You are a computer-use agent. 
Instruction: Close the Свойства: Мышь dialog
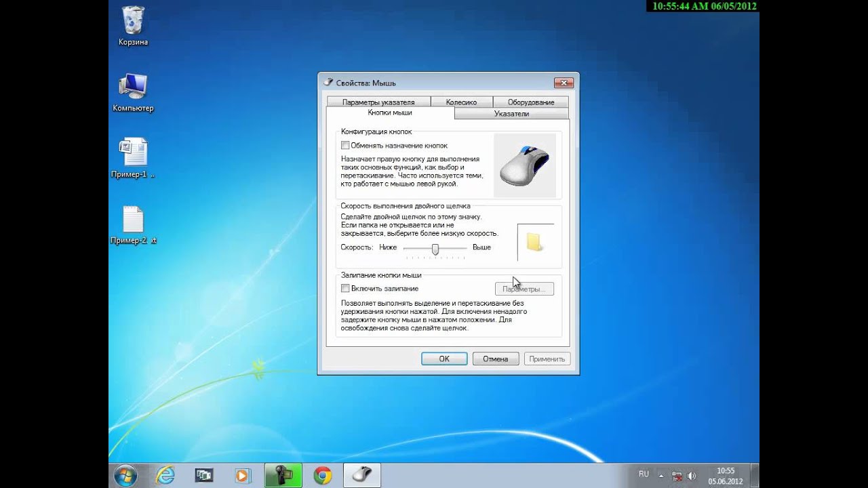point(564,83)
